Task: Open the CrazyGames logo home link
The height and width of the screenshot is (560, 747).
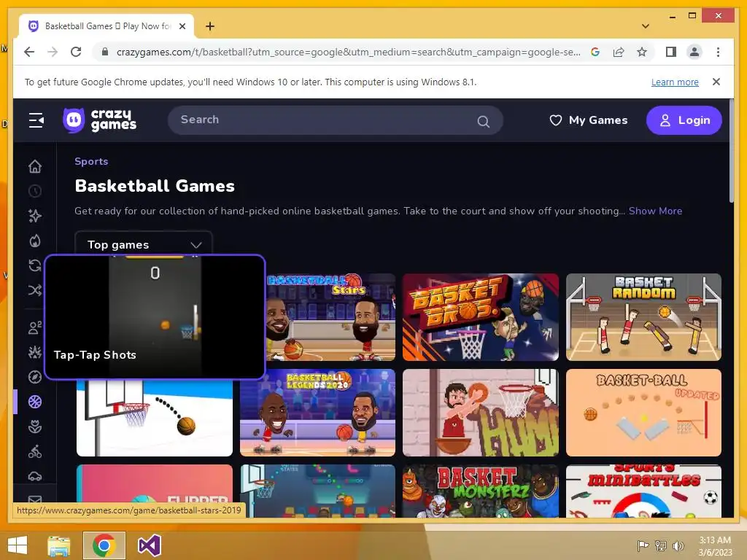Action: coord(99,120)
